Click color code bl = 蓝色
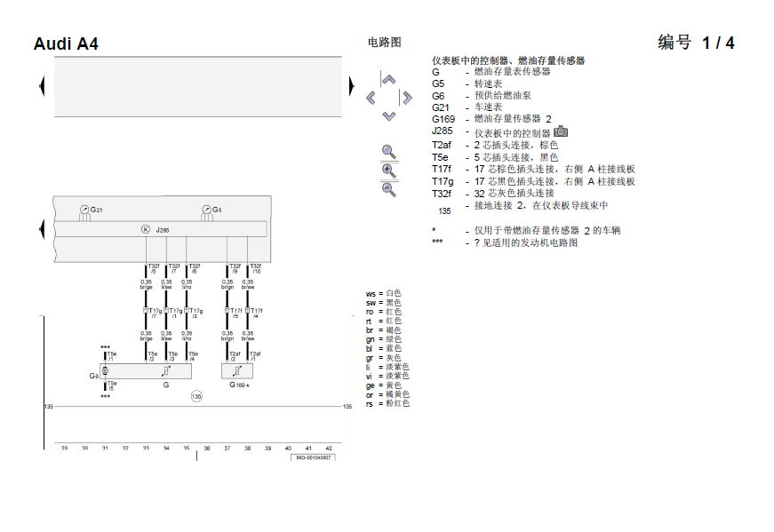 tap(384, 348)
